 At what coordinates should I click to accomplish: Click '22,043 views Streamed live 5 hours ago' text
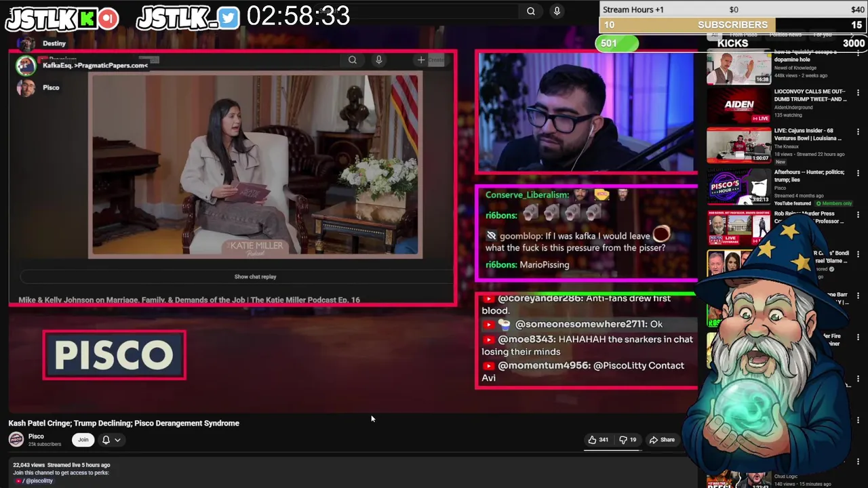click(61, 465)
